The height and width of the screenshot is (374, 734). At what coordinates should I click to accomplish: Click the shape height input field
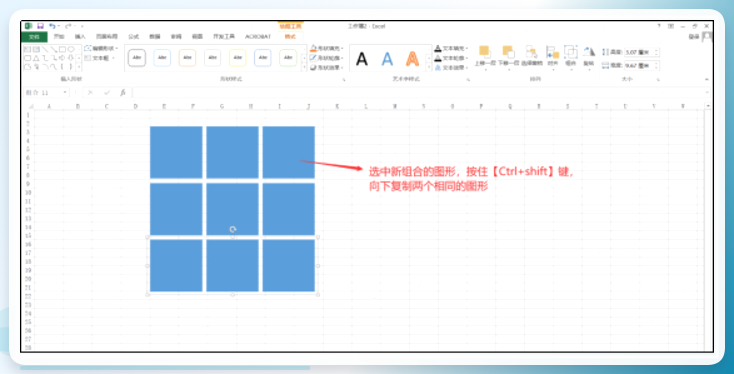[x=642, y=52]
